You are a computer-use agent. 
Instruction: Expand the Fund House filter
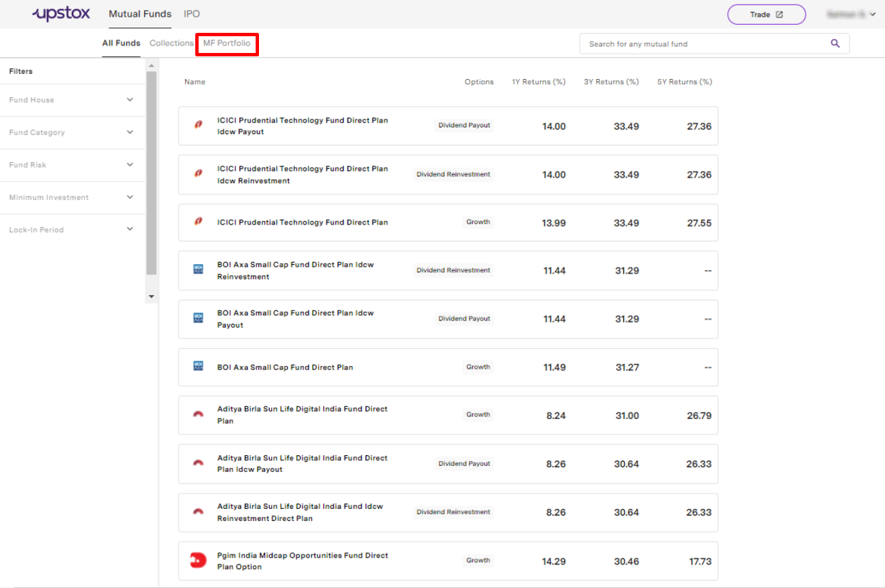[x=72, y=100]
